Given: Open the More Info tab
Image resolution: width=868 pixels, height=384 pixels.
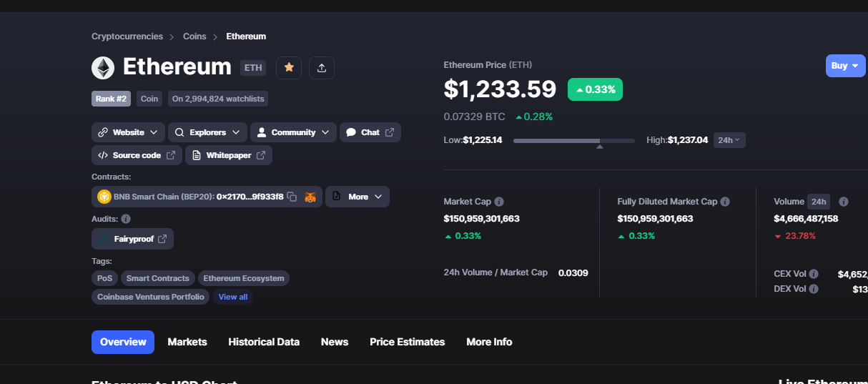Looking at the screenshot, I should 489,342.
